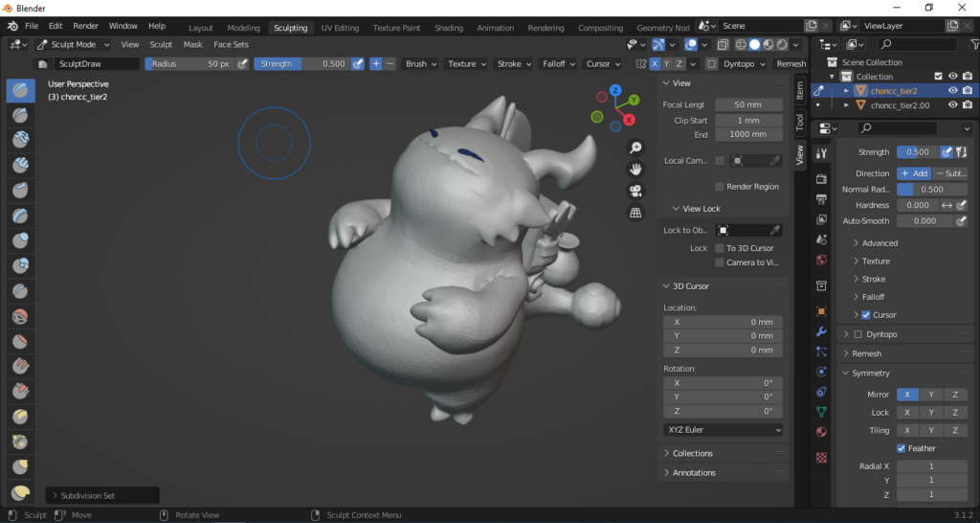Image resolution: width=980 pixels, height=523 pixels.
Task: Switch to the Modeling workspace tab
Action: (243, 28)
